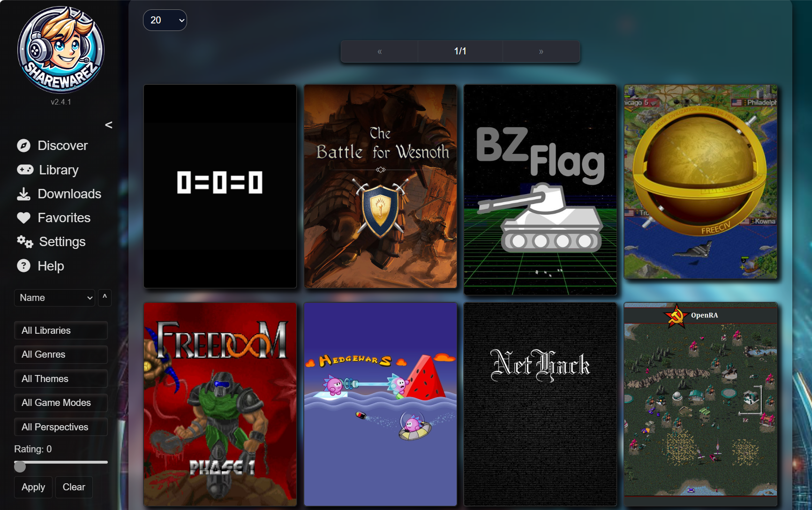
Task: Clear all filters
Action: (x=74, y=487)
